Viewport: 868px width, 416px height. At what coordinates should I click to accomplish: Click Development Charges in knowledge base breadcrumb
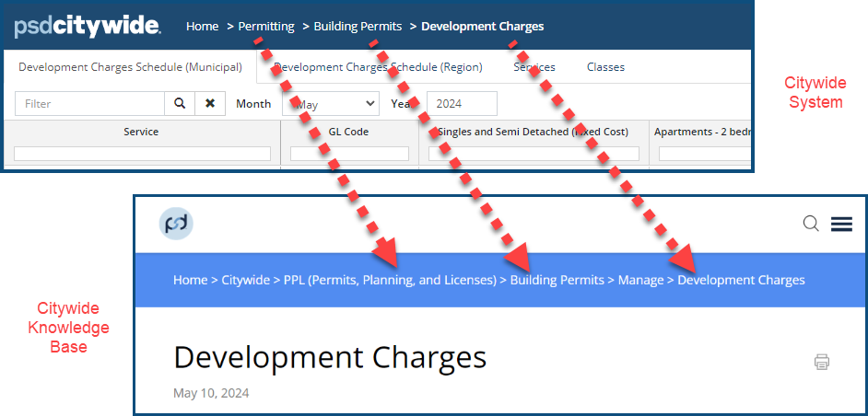coord(741,280)
